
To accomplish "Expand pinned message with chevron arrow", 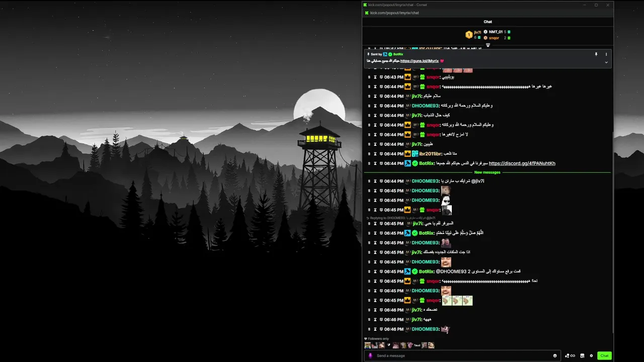I will point(606,62).
